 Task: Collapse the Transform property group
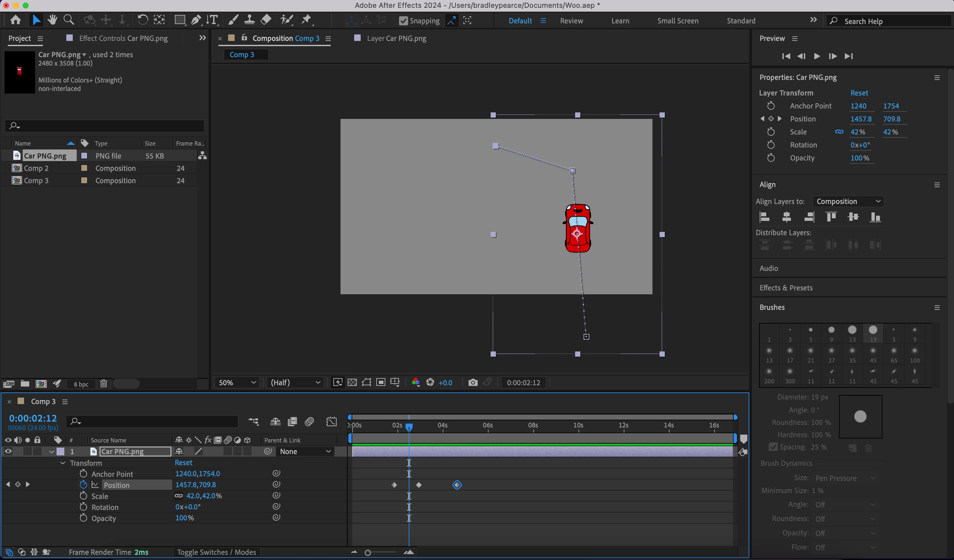(63, 463)
